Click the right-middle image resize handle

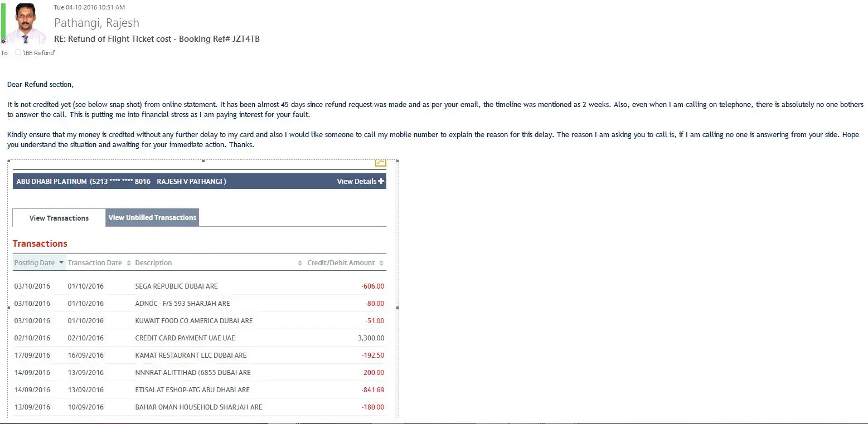point(397,307)
